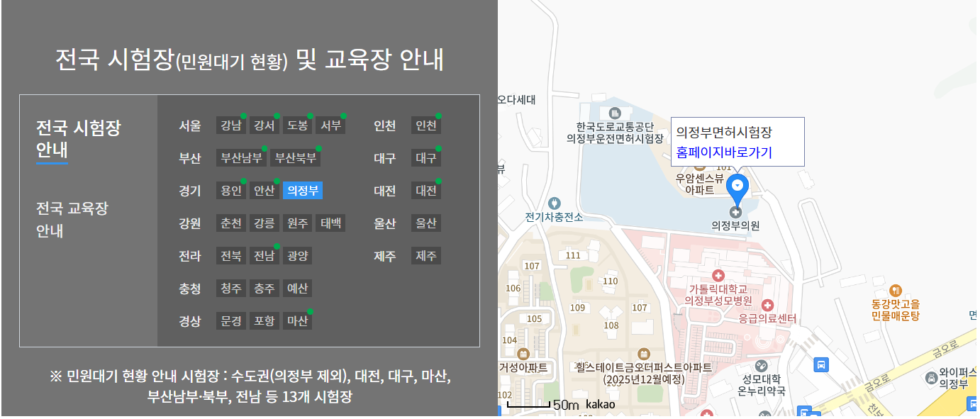
Task: Click the 의정부의원 clinic cross icon
Action: [x=736, y=213]
